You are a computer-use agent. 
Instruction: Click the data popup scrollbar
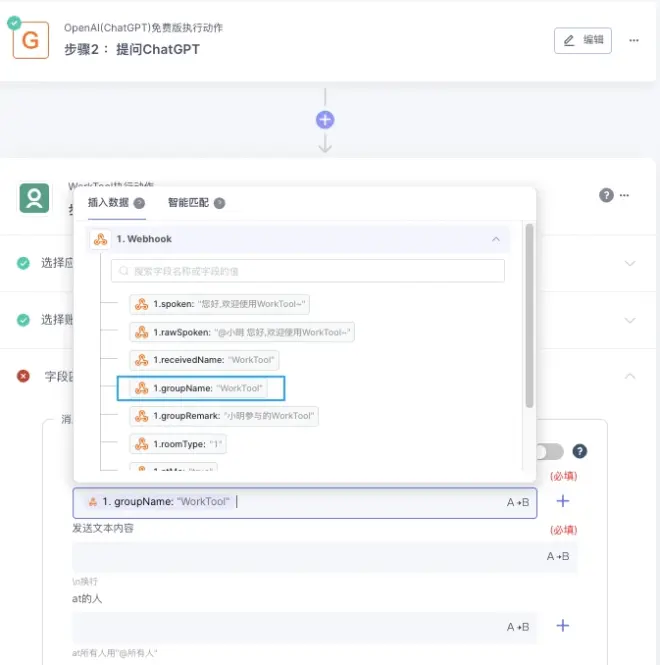coord(529,316)
